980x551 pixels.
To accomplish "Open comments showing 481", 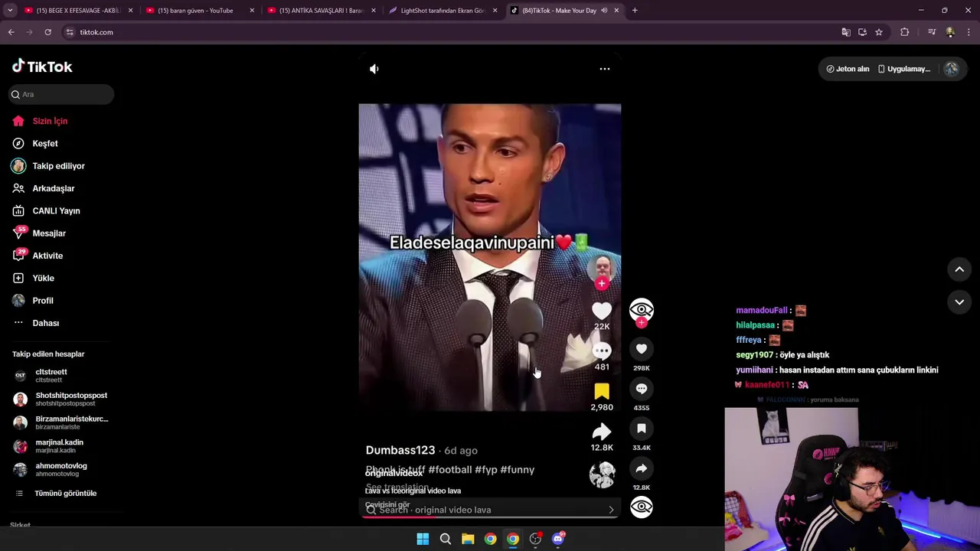I will 602,350.
